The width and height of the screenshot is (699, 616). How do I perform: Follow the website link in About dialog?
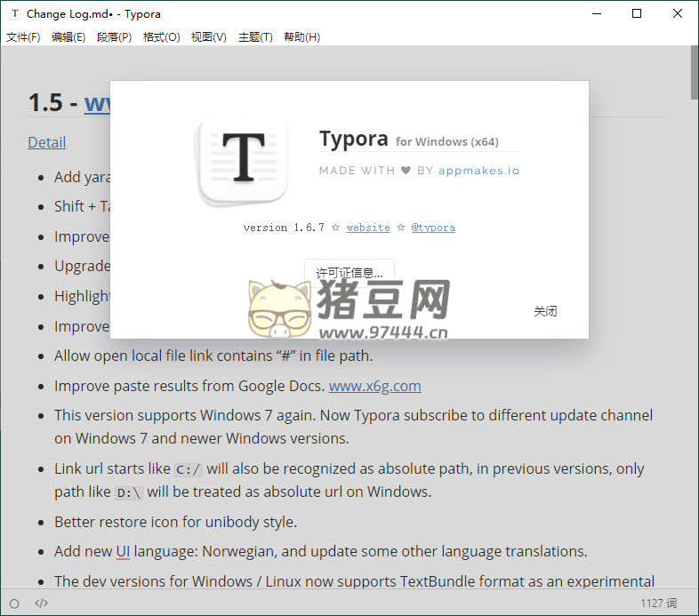pyautogui.click(x=368, y=228)
